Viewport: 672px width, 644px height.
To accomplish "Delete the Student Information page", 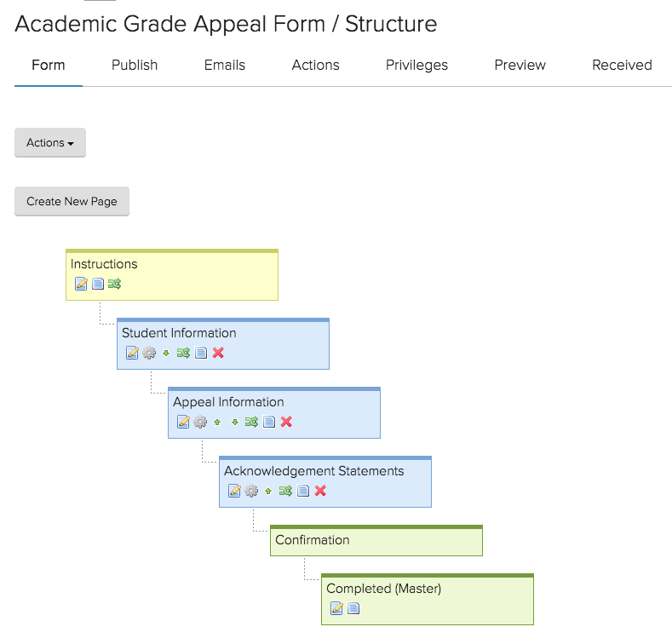I will 218,353.
